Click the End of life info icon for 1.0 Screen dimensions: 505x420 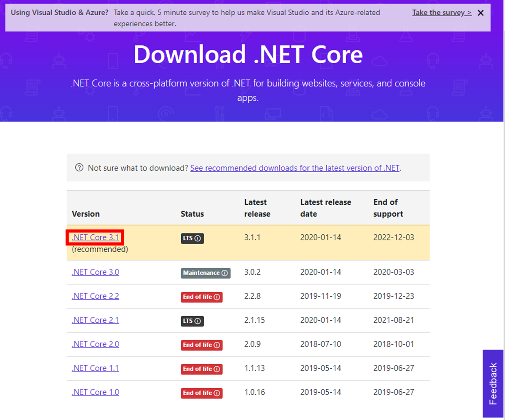pyautogui.click(x=216, y=393)
